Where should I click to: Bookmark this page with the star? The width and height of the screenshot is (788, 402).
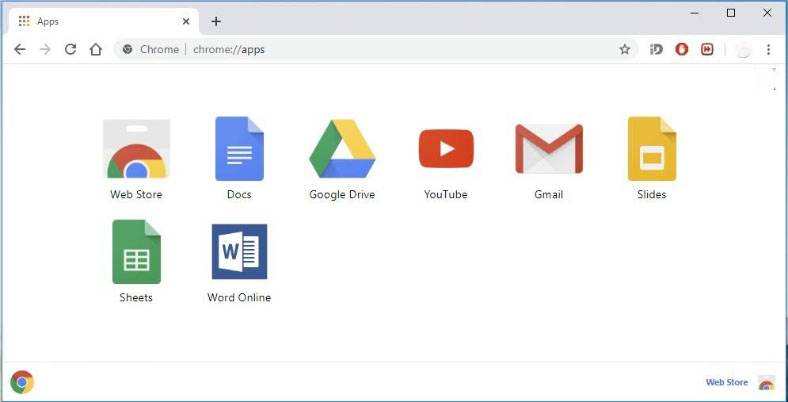[625, 49]
